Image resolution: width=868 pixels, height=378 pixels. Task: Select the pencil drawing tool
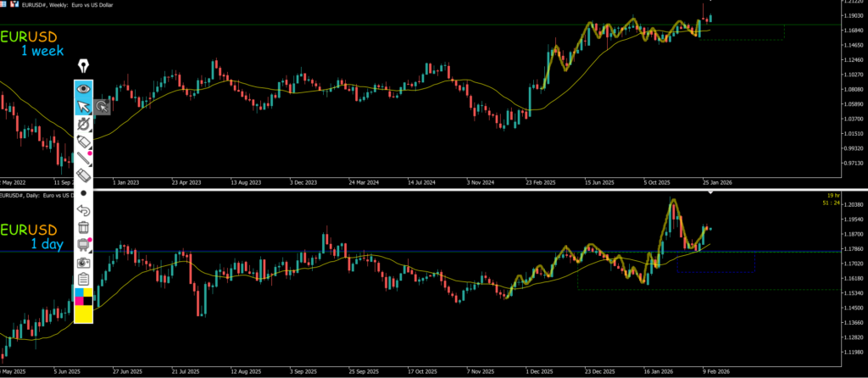pyautogui.click(x=83, y=141)
